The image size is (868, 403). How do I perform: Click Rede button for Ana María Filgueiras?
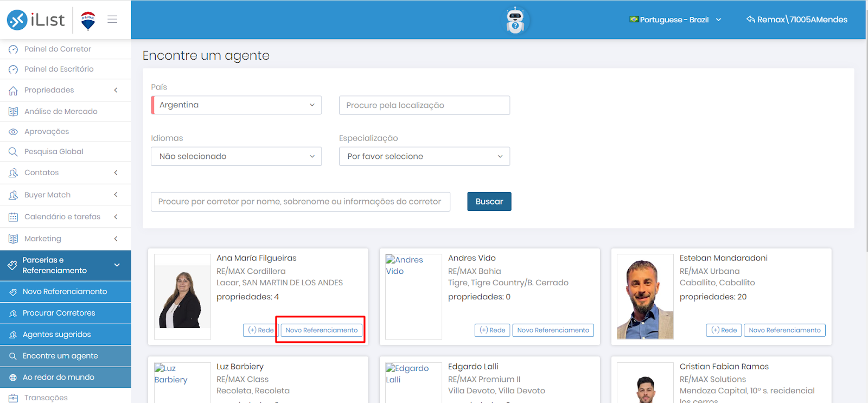click(261, 330)
